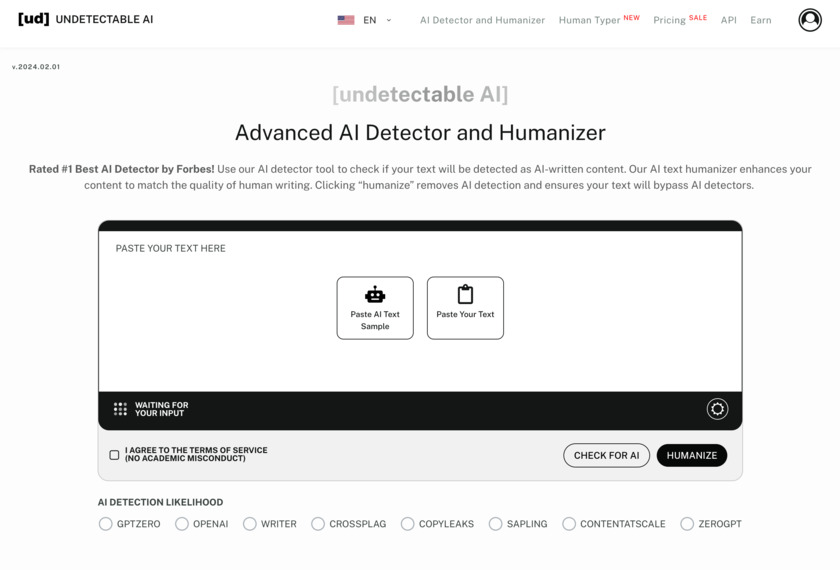Click the [ud] Undetectable AI logo
The height and width of the screenshot is (570, 840).
pos(86,19)
